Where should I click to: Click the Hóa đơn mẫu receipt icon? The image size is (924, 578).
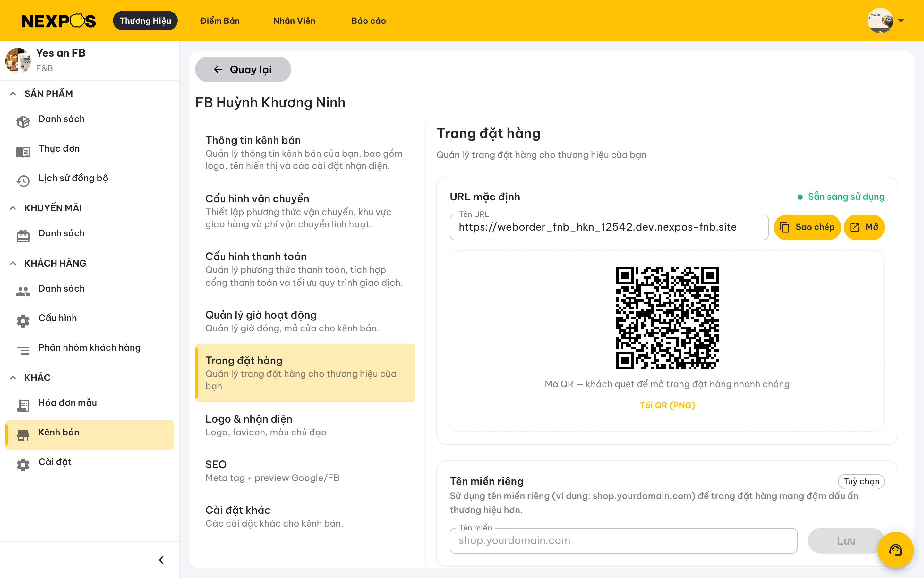coord(23,406)
